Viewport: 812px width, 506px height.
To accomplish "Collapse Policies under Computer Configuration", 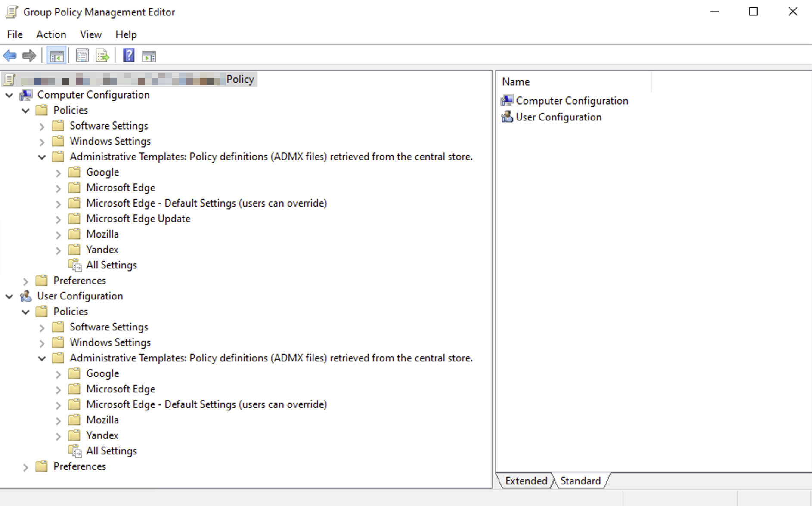I will pyautogui.click(x=25, y=111).
